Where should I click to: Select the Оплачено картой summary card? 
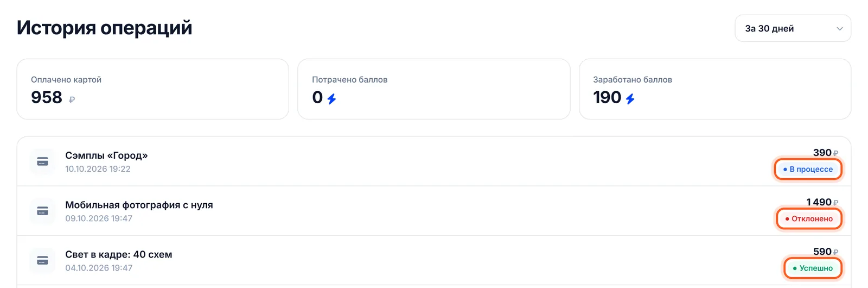pyautogui.click(x=152, y=89)
